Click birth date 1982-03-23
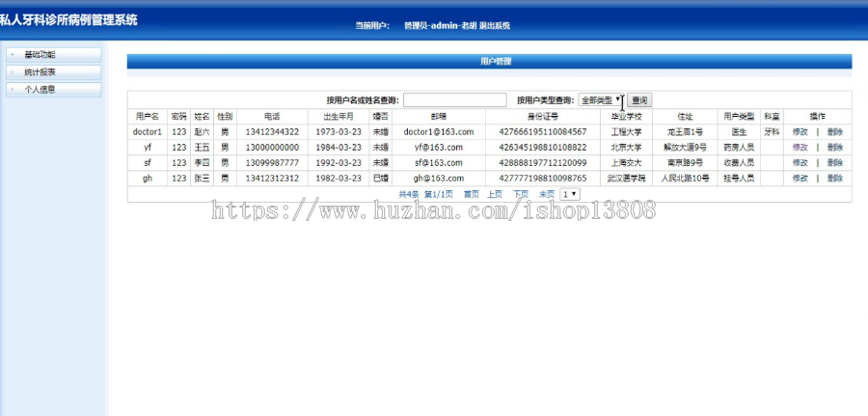Viewport: 868px width, 416px height. tap(339, 179)
